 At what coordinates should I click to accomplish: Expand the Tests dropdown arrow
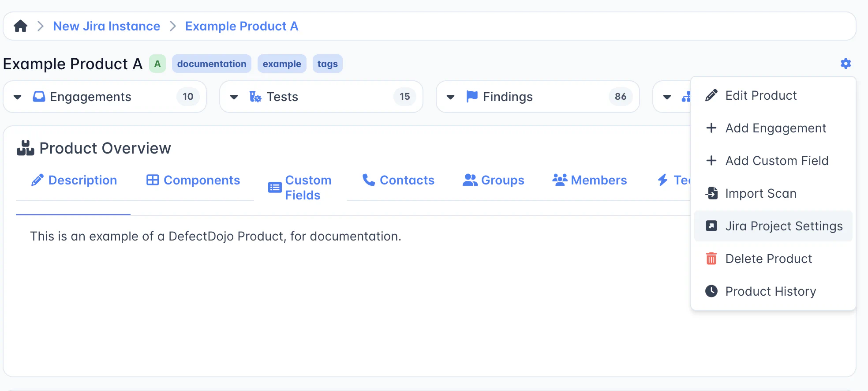234,97
